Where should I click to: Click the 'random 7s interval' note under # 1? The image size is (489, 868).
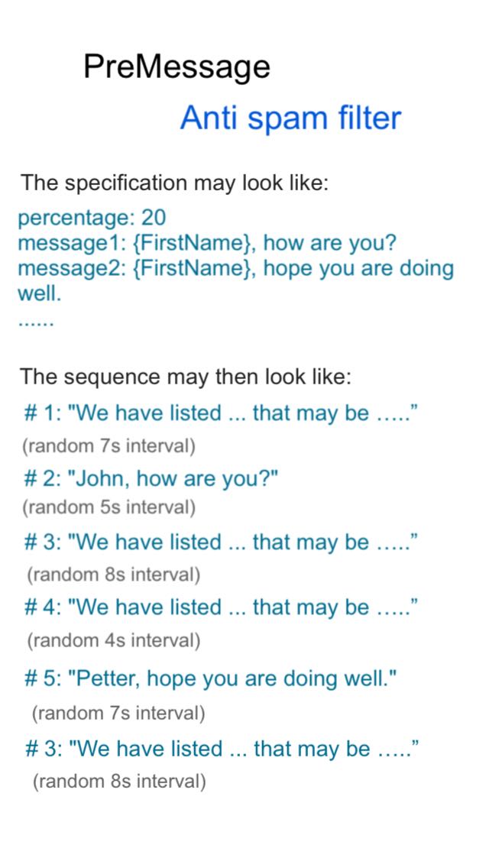click(x=109, y=446)
